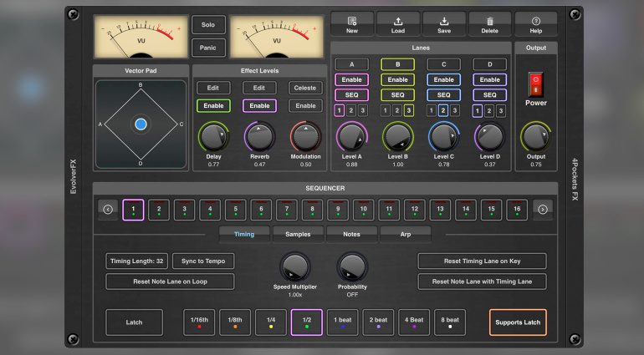Open the Celeste modulation selector
The width and height of the screenshot is (644, 355).
(305, 88)
